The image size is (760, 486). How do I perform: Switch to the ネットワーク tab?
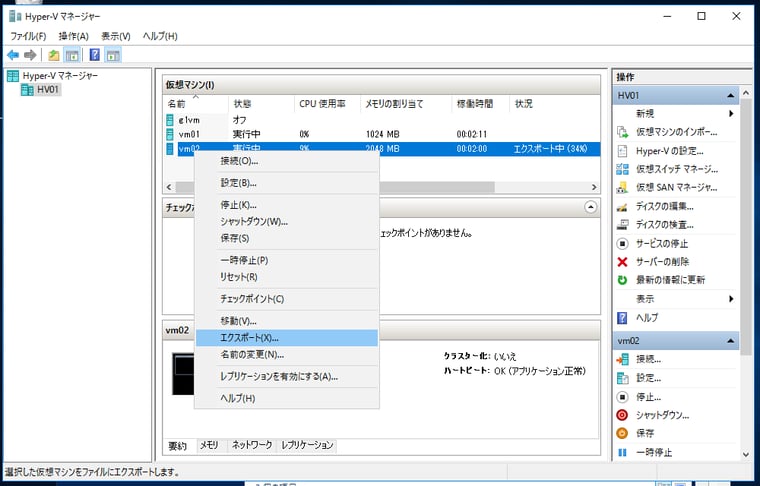(252, 445)
